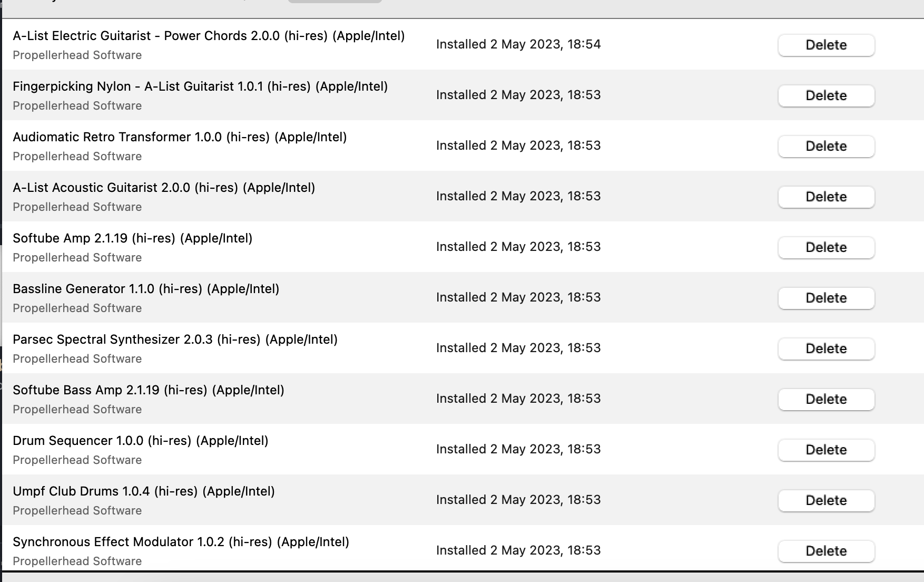
Task: Select Bassline Generator 1.1.0 title
Action: pos(146,289)
